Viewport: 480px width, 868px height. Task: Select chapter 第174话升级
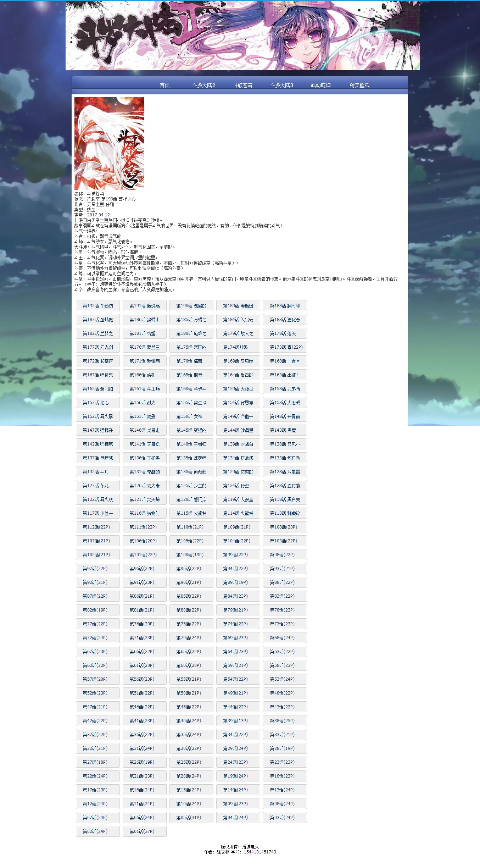(x=238, y=347)
